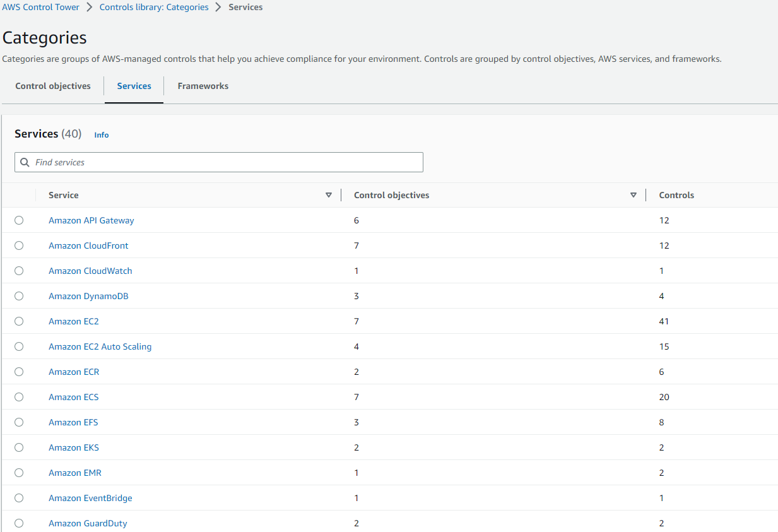Viewport: 778px width, 532px height.
Task: Open Controls library: Categories breadcrumb
Action: [154, 8]
